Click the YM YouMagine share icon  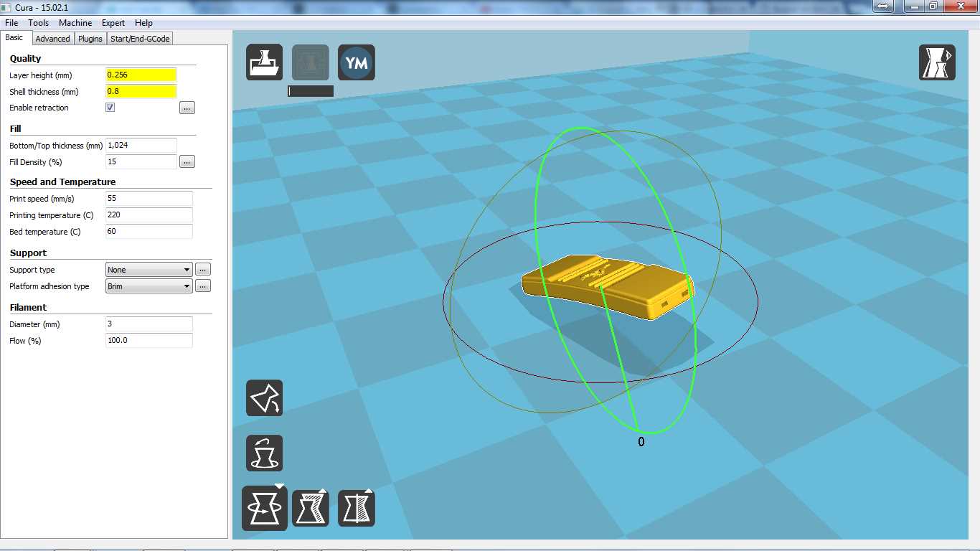357,62
